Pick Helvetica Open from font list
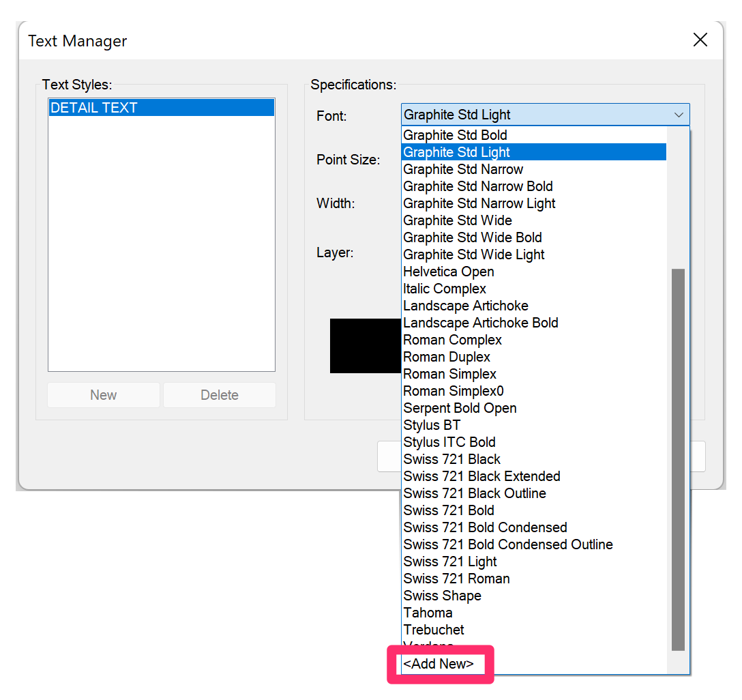Image resolution: width=742 pixels, height=700 pixels. coord(448,272)
